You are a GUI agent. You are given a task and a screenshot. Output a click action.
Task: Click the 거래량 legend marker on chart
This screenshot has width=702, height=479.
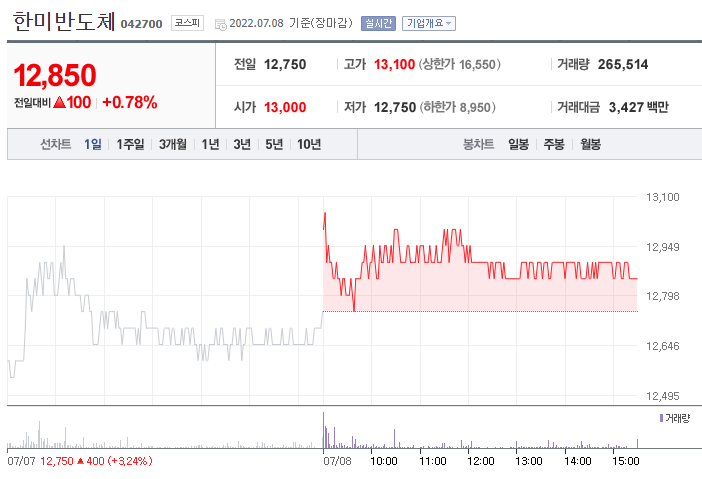tap(661, 418)
